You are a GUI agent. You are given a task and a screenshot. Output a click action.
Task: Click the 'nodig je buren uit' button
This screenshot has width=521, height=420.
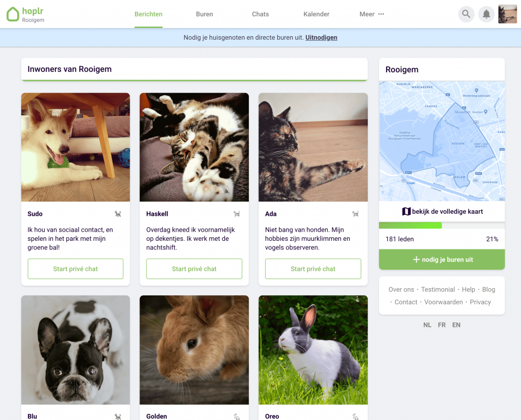click(442, 260)
